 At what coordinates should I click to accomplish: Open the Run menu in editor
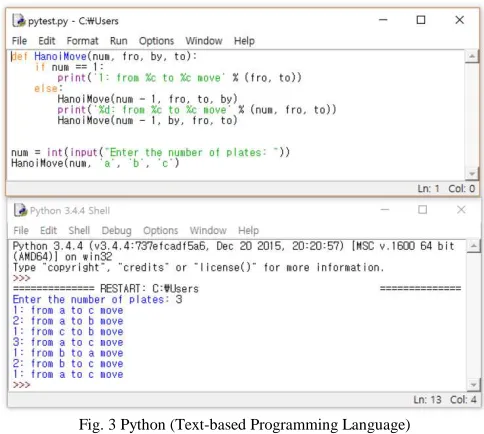[x=119, y=41]
